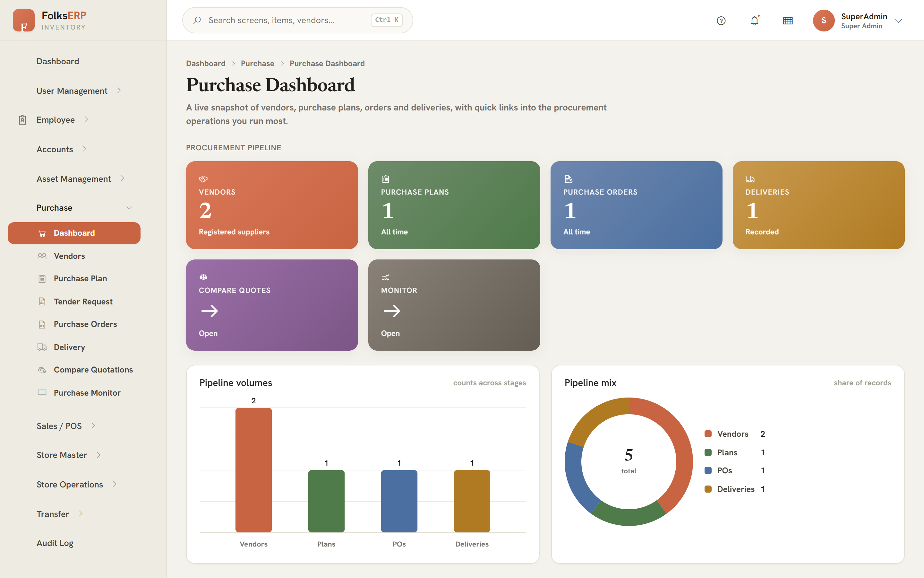Open Audit Log in sidebar
This screenshot has width=924, height=578.
(55, 543)
